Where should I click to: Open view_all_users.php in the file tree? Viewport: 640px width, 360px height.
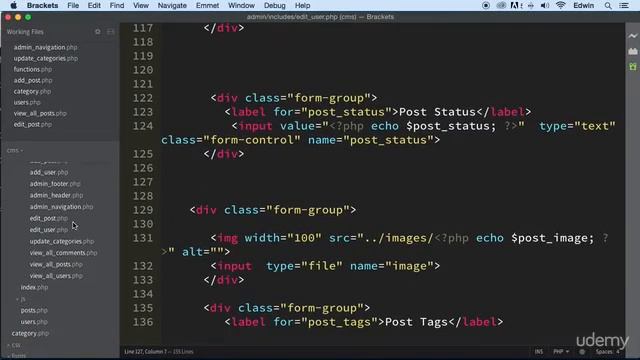coord(56,276)
